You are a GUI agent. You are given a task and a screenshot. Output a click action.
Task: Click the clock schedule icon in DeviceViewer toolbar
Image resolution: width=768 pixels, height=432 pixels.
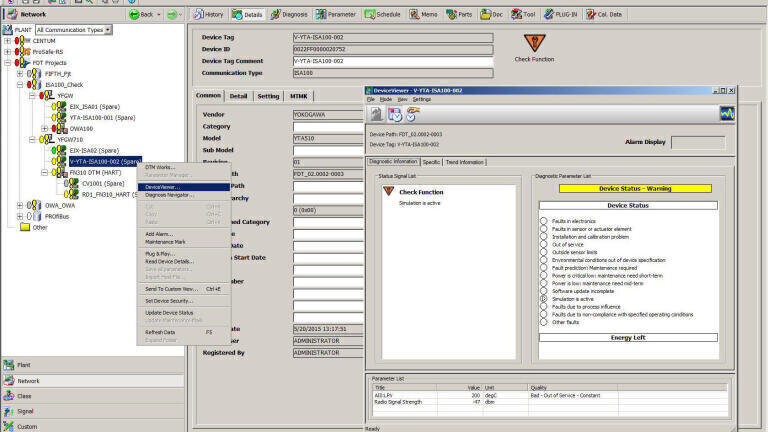pyautogui.click(x=395, y=114)
